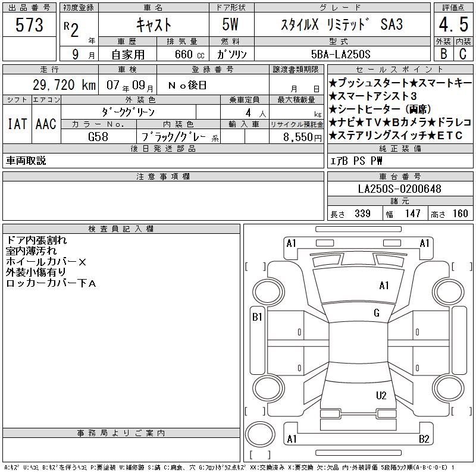Click sales point "★ナビ★TV★Bカメラ★ドラレコ"
Screen dimensions: 476x476
click(x=400, y=122)
